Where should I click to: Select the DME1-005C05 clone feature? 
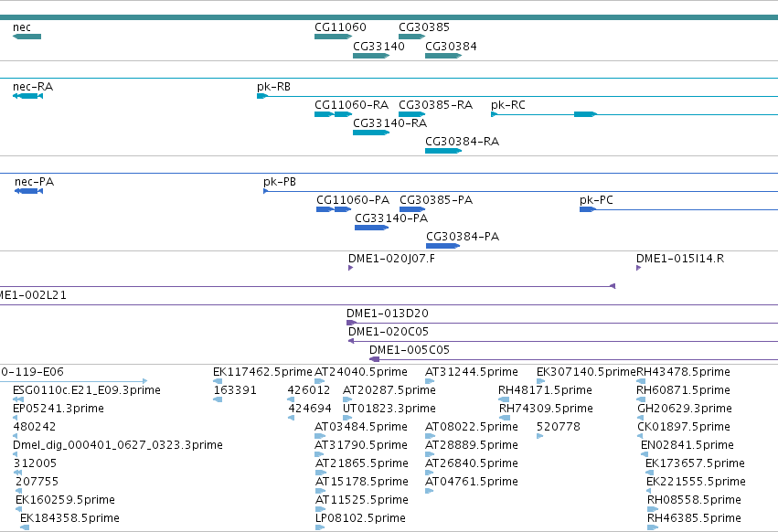(573, 359)
